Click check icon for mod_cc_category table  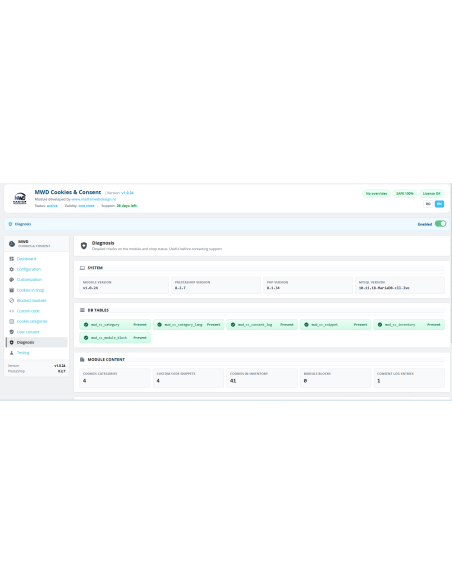point(86,324)
